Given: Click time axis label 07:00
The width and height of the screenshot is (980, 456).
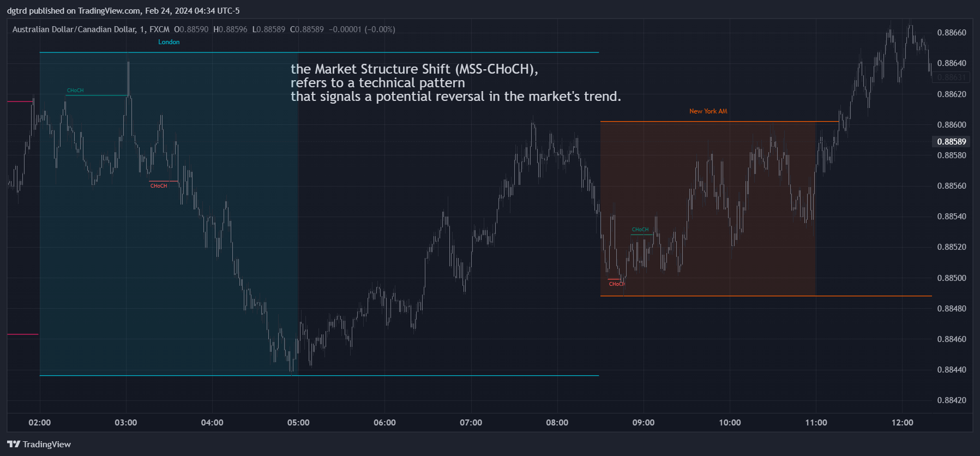Looking at the screenshot, I should [x=471, y=423].
